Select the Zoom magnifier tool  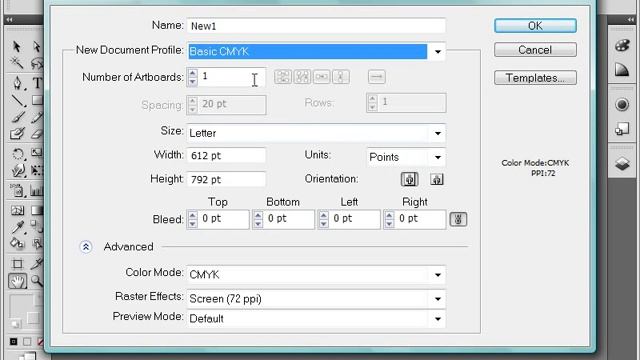[37, 281]
